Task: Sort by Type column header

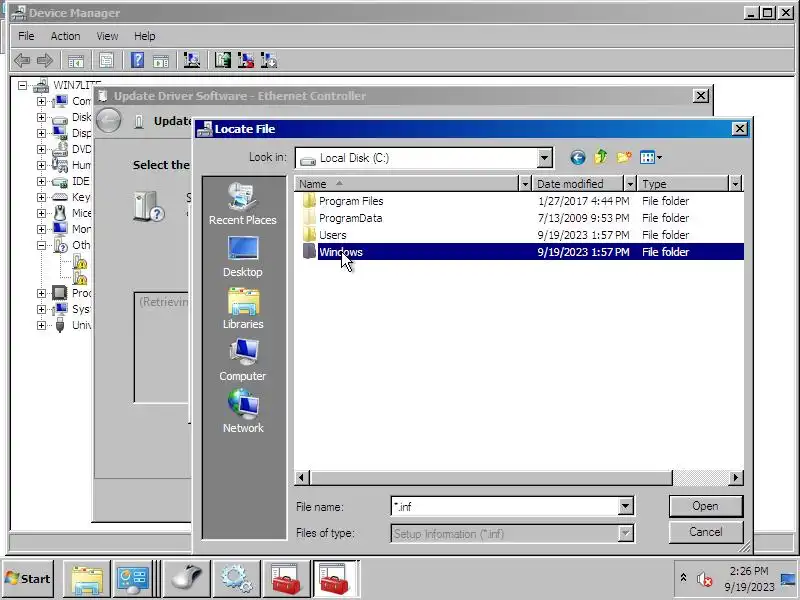Action: tap(683, 184)
